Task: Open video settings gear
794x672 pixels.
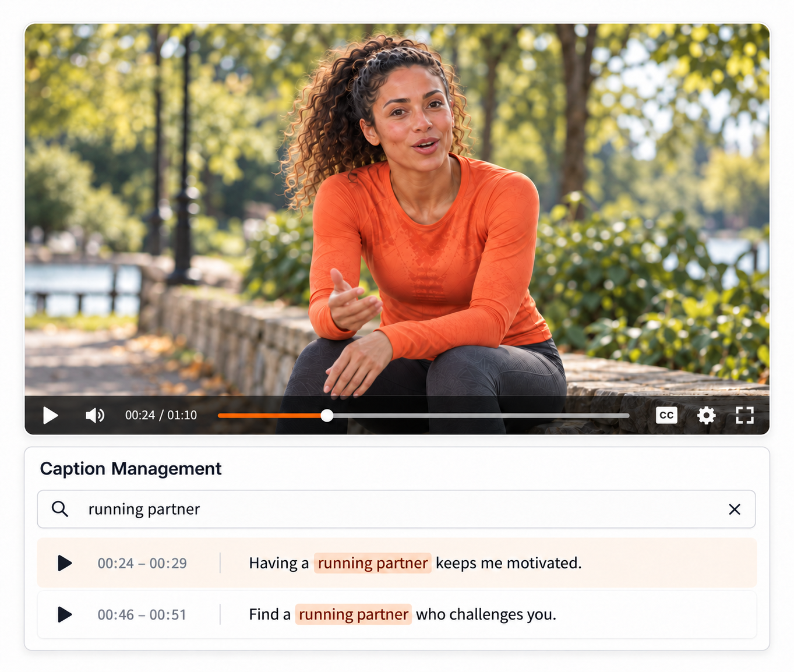Action: (x=706, y=415)
